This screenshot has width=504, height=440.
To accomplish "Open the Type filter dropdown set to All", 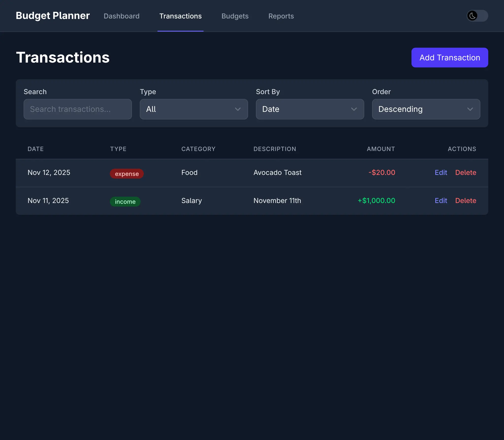I will coord(194,109).
